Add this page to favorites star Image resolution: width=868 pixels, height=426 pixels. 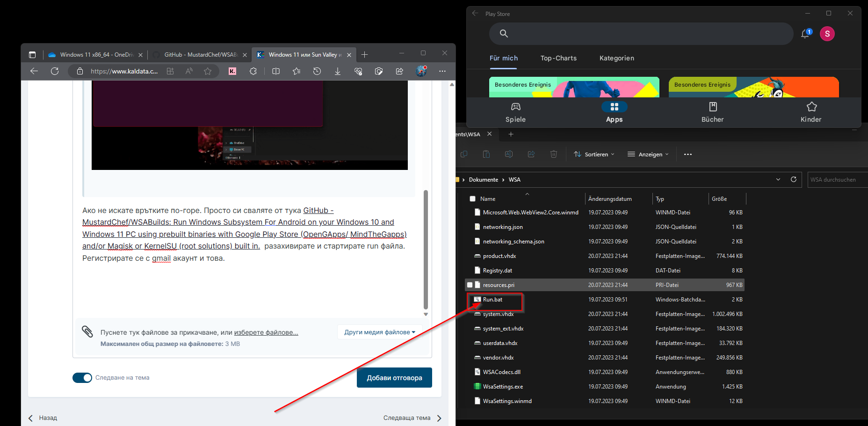pos(208,71)
